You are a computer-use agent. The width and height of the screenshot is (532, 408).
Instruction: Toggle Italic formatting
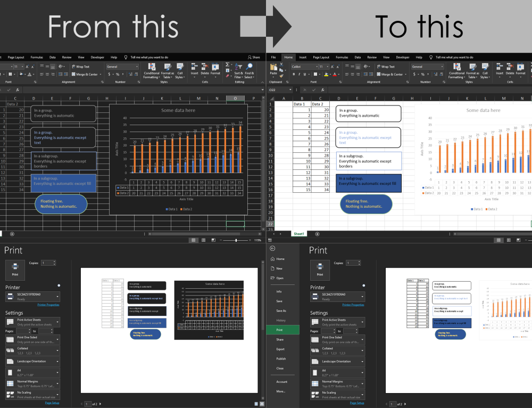pos(299,73)
